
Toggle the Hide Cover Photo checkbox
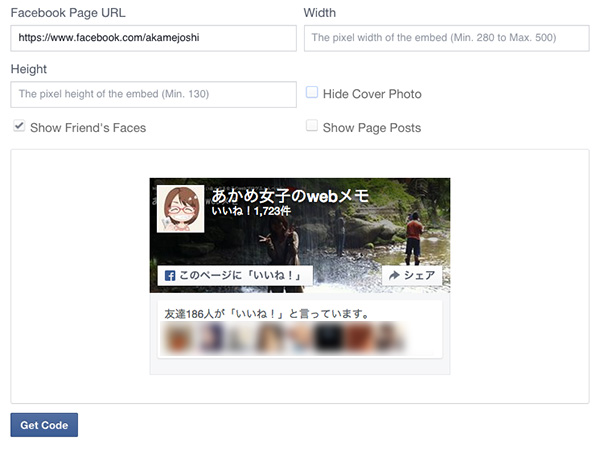click(x=311, y=93)
